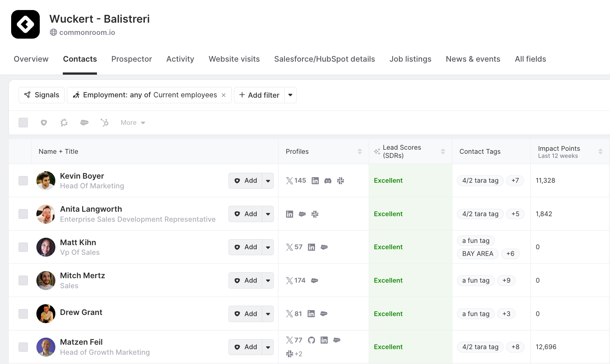Viewport: 610px width, 364px height.
Task: Open Kevin Boyer's Discord profile icon
Action: (328, 181)
